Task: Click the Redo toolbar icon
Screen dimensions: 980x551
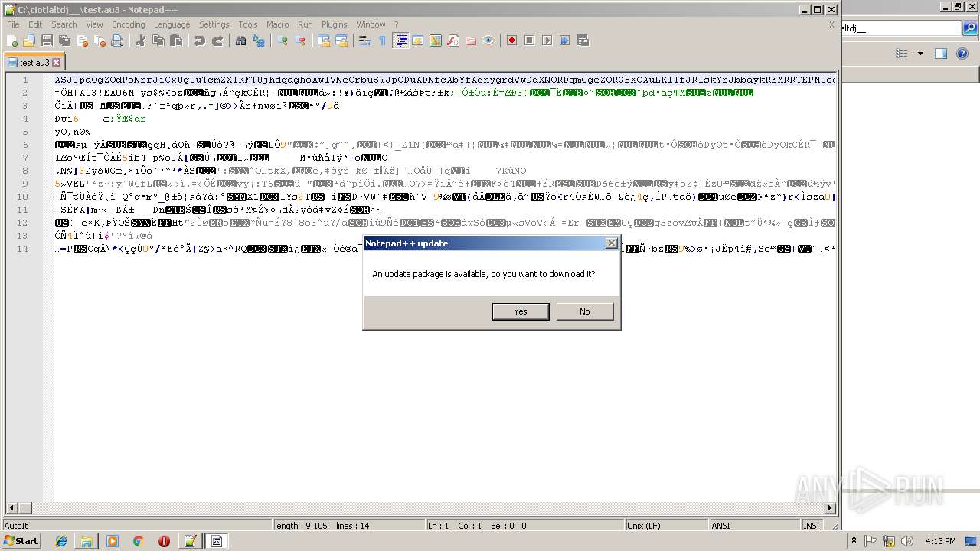Action: [x=217, y=41]
